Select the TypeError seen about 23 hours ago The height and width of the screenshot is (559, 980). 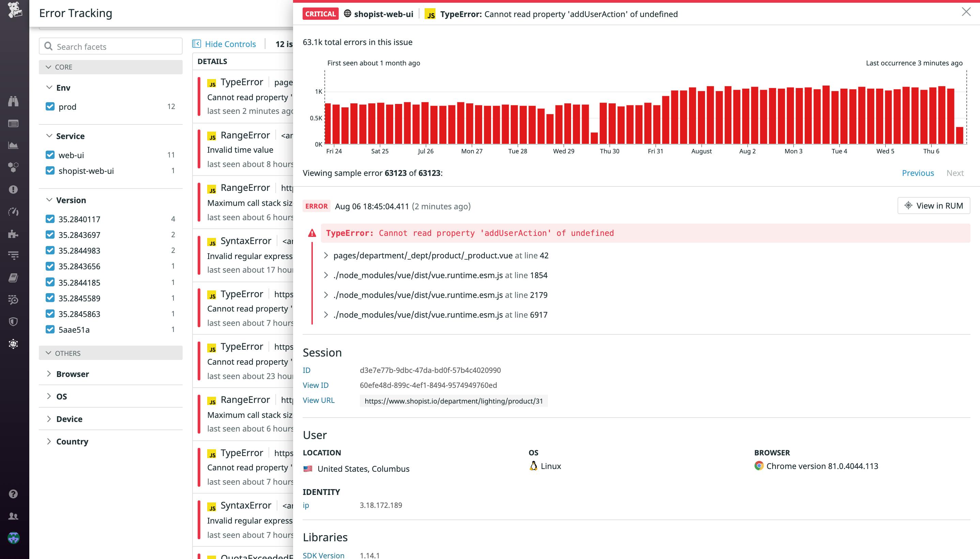pos(243,361)
